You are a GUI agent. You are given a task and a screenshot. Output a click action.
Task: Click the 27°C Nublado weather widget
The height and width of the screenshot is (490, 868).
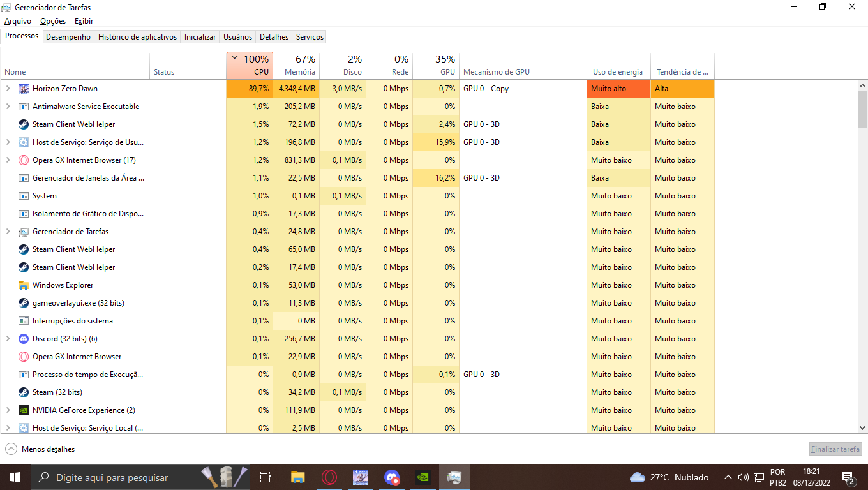pos(669,477)
